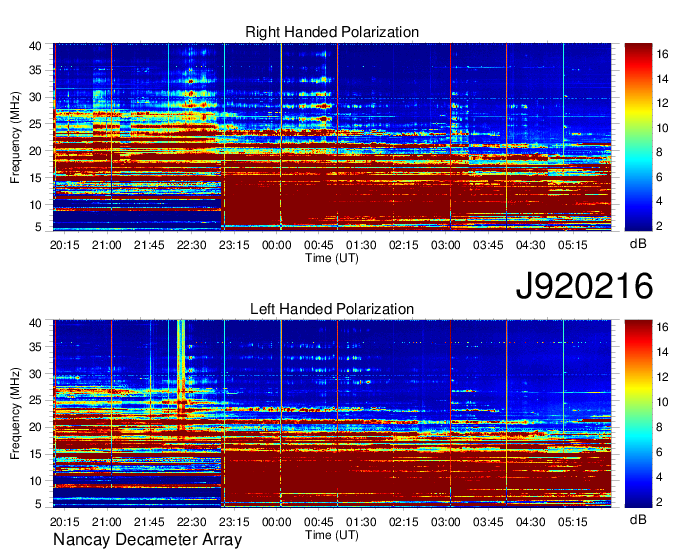Click 'Frequency (MHz)' axis label of Left Handed plot
This screenshot has width=680, height=552.
(15, 414)
